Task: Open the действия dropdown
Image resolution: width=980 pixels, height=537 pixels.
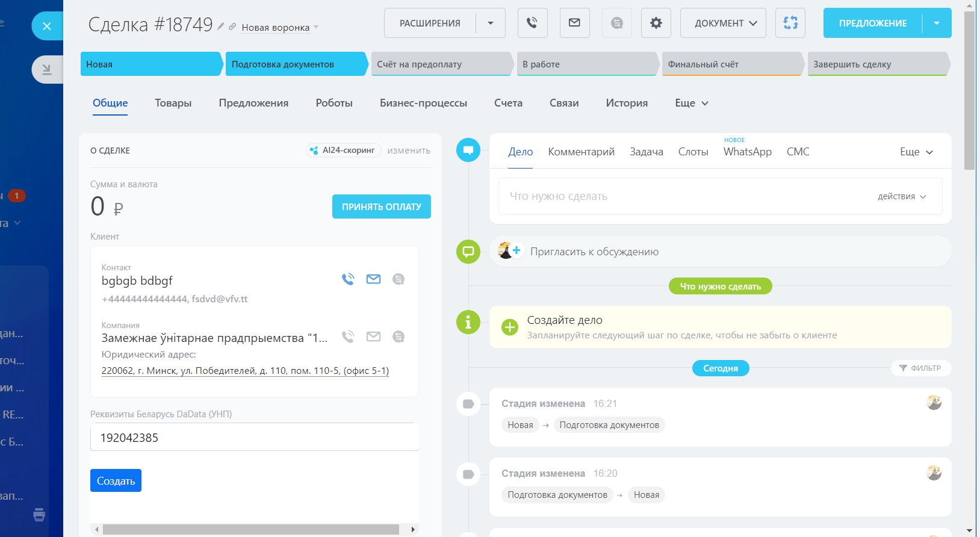Action: click(x=902, y=196)
